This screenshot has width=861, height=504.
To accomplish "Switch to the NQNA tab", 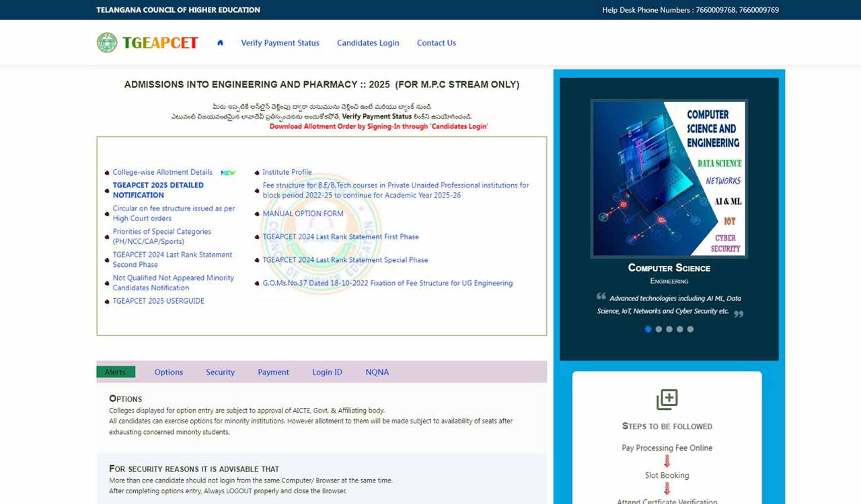I will click(x=377, y=372).
